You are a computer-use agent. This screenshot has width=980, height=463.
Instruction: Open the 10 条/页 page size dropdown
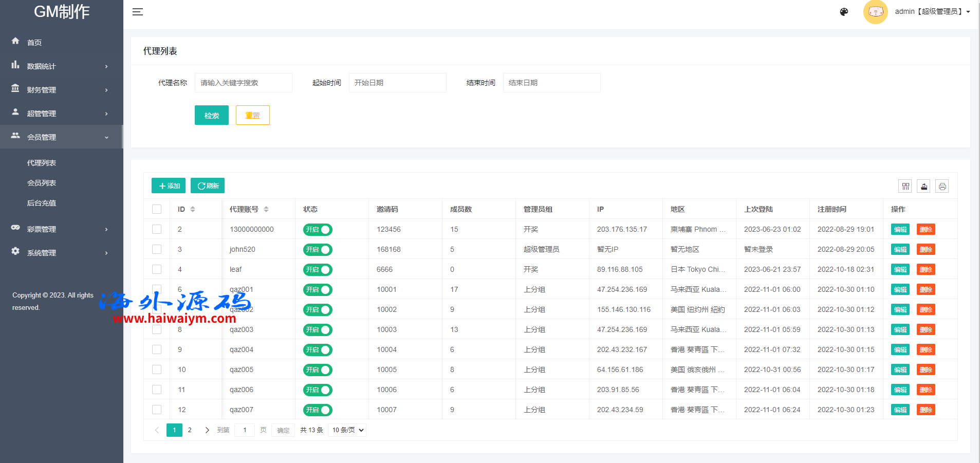click(347, 430)
